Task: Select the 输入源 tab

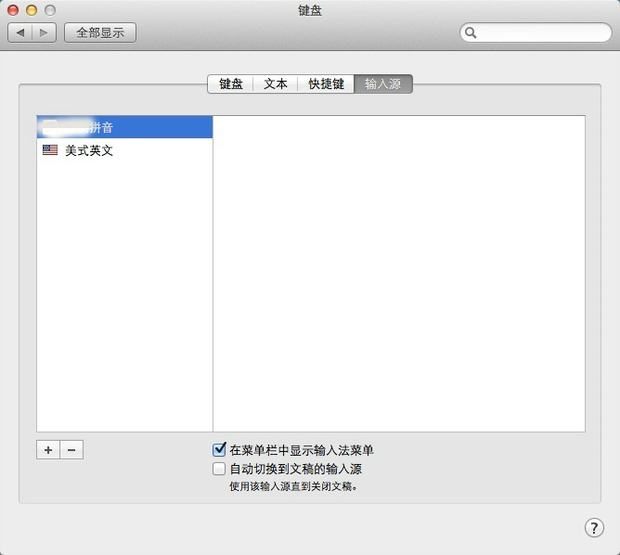Action: pyautogui.click(x=383, y=84)
